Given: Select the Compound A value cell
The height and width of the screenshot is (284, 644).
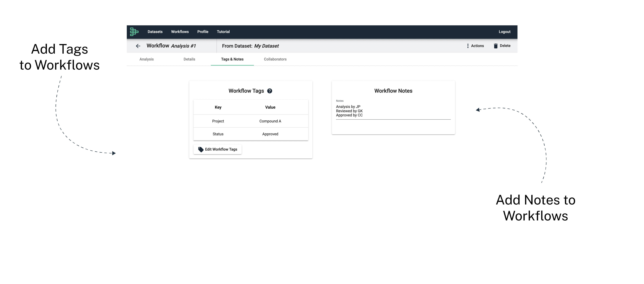Looking at the screenshot, I should tap(270, 121).
